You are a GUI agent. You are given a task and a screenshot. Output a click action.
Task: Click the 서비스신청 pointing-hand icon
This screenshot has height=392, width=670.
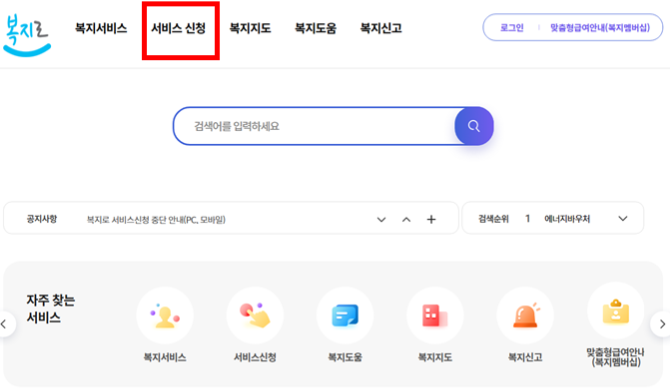point(255,315)
